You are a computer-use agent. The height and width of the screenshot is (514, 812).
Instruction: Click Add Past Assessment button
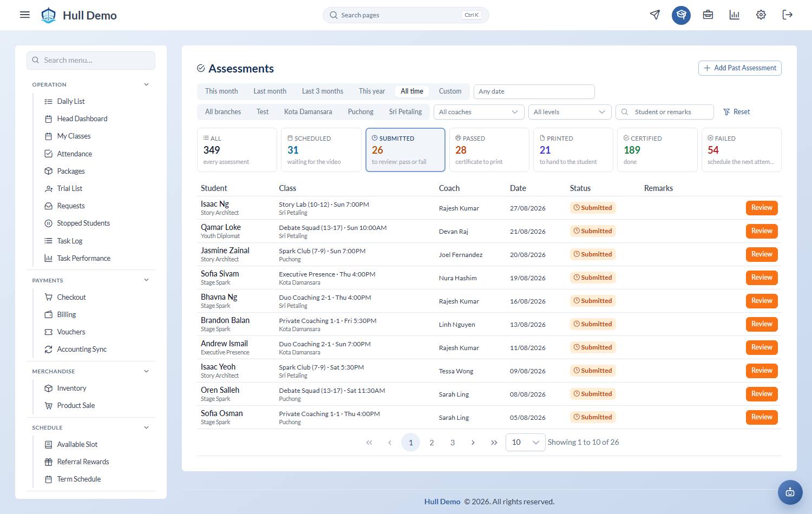click(x=740, y=68)
